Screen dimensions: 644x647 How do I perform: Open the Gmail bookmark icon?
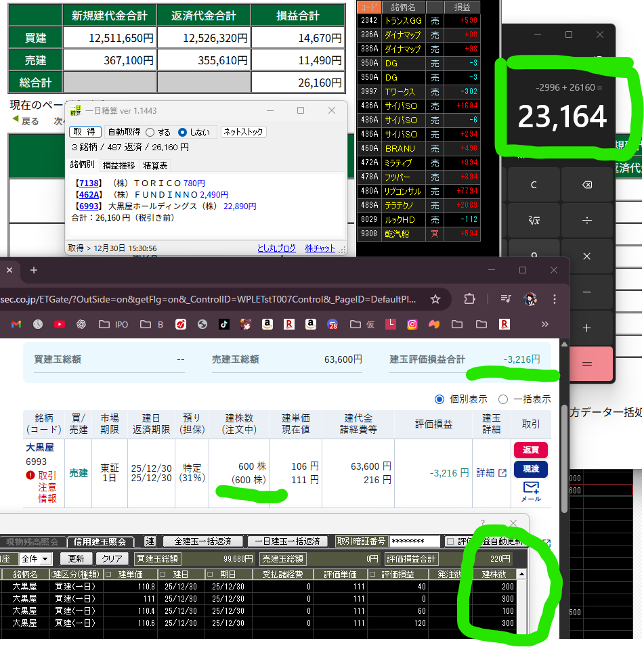click(x=16, y=324)
